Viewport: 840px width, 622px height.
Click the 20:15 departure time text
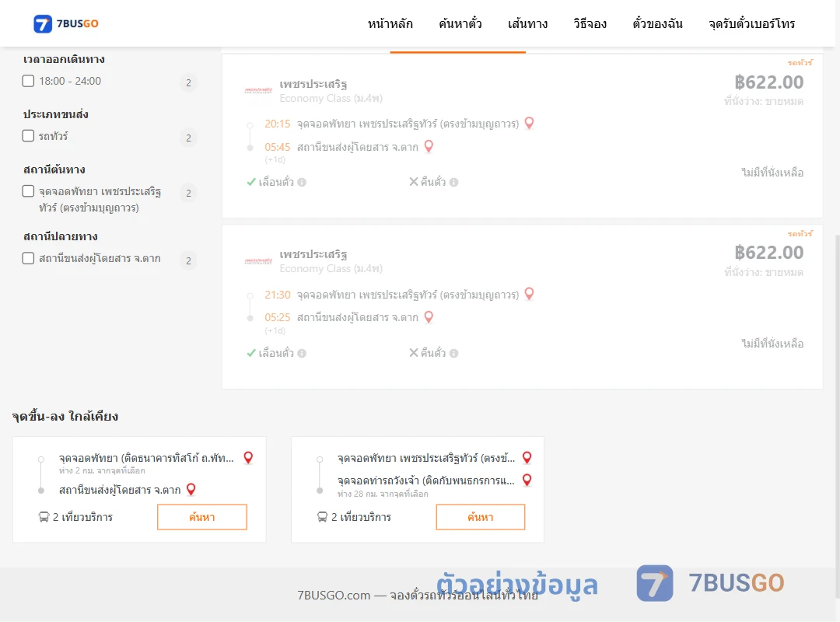pyautogui.click(x=277, y=124)
